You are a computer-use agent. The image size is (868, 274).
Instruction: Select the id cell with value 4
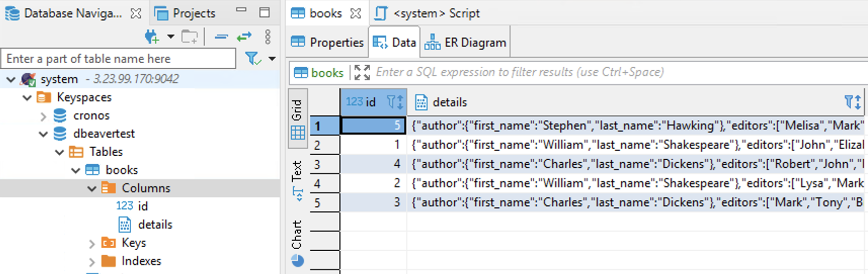[373, 164]
